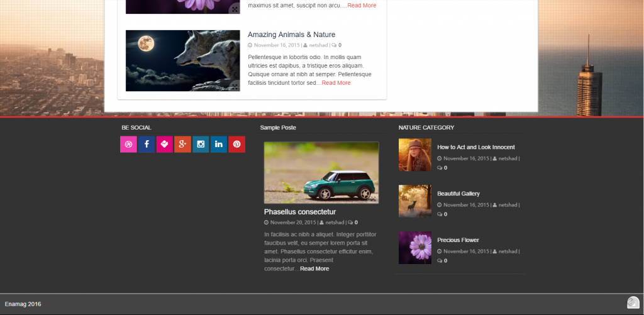
Task: Click Read More under Phasellus consectetur
Action: [314, 268]
